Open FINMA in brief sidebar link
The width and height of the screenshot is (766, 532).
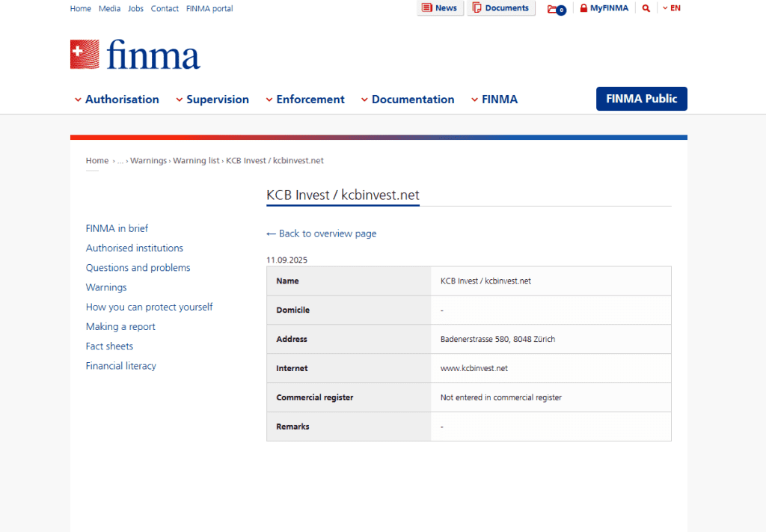(x=117, y=229)
